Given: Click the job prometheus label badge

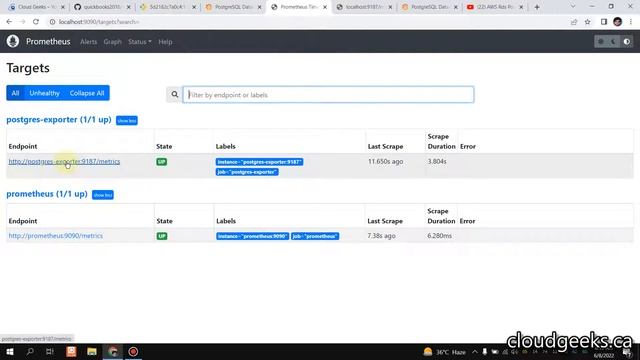Looking at the screenshot, I should (x=315, y=236).
